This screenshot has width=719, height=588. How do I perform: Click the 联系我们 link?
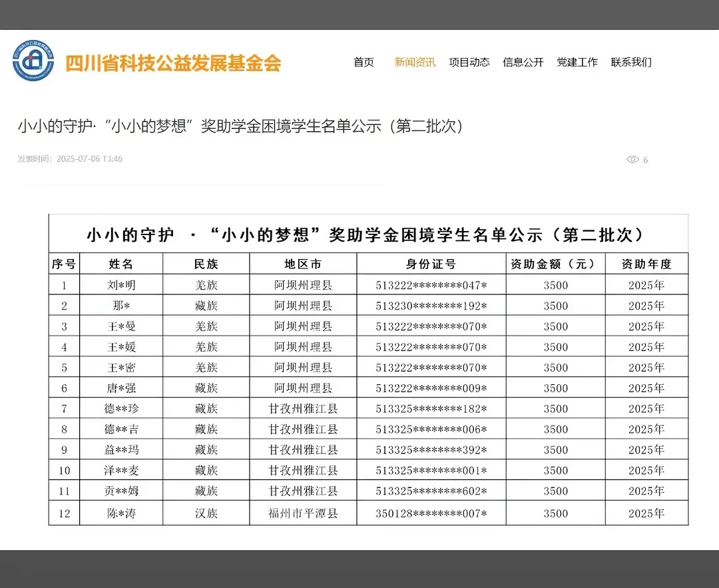pyautogui.click(x=630, y=62)
